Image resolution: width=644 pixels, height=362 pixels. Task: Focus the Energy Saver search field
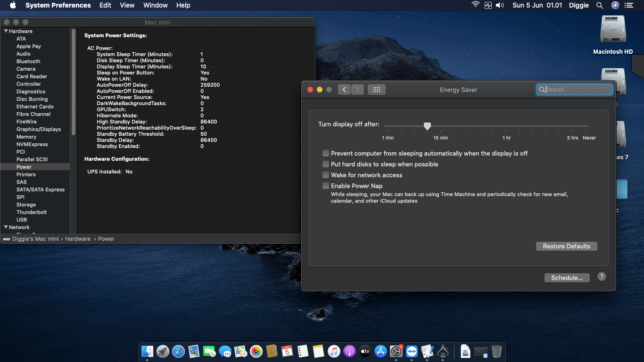(575, 90)
